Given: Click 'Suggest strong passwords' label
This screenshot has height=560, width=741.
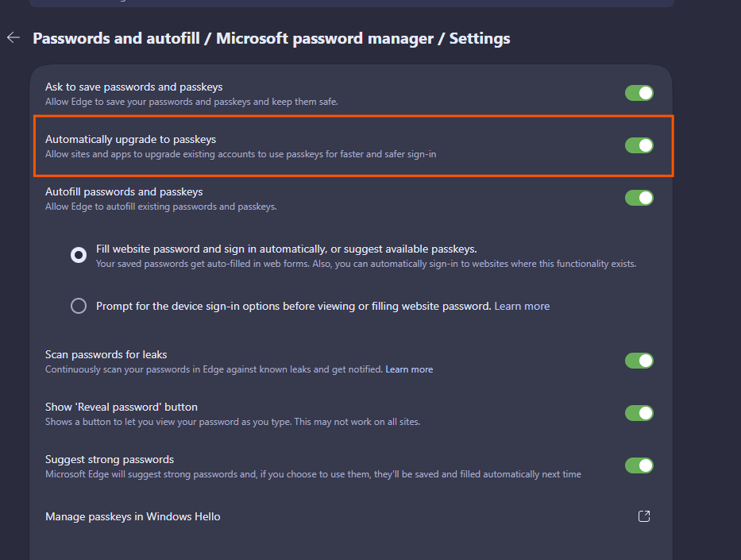Looking at the screenshot, I should [x=110, y=459].
